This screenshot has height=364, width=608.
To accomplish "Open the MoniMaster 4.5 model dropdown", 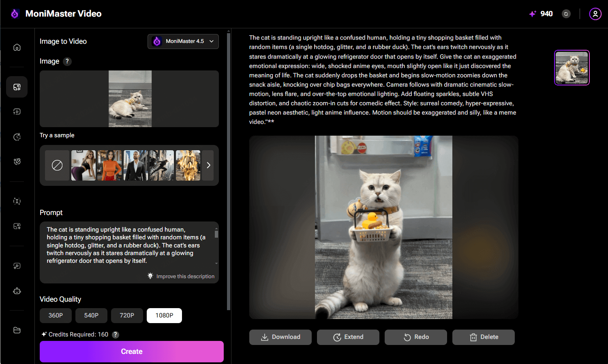I will pyautogui.click(x=183, y=41).
